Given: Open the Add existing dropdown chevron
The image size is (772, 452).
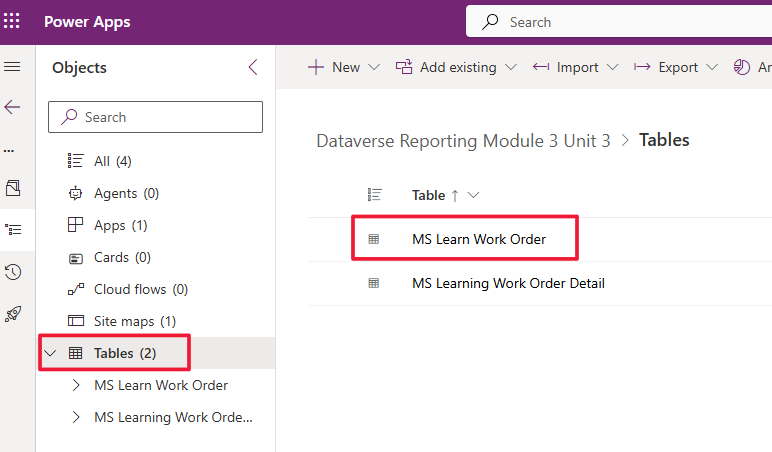Looking at the screenshot, I should point(511,67).
